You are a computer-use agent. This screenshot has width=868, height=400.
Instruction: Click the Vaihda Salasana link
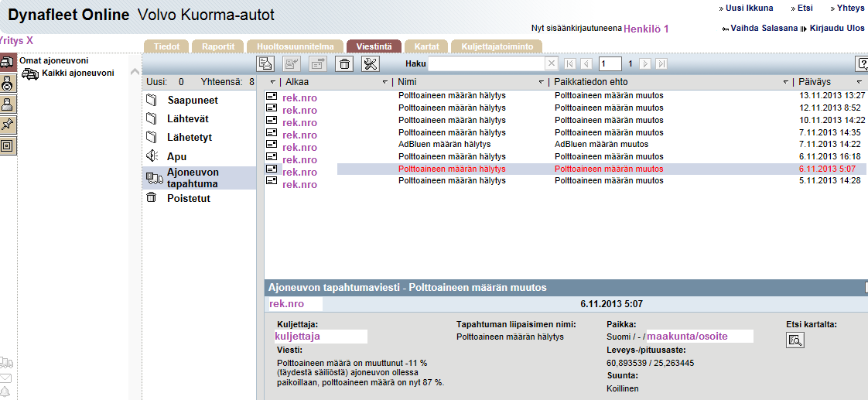tap(764, 28)
